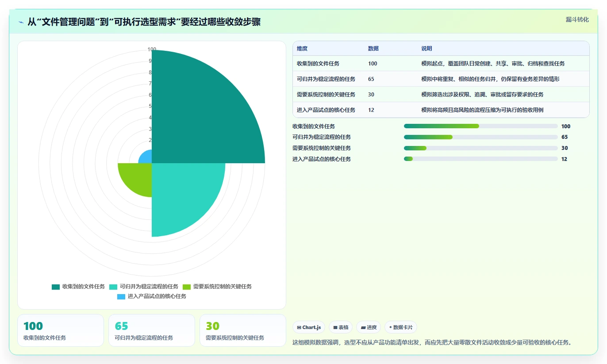Click the page title about 收敛步骤
The width and height of the screenshot is (607, 364).
click(144, 22)
